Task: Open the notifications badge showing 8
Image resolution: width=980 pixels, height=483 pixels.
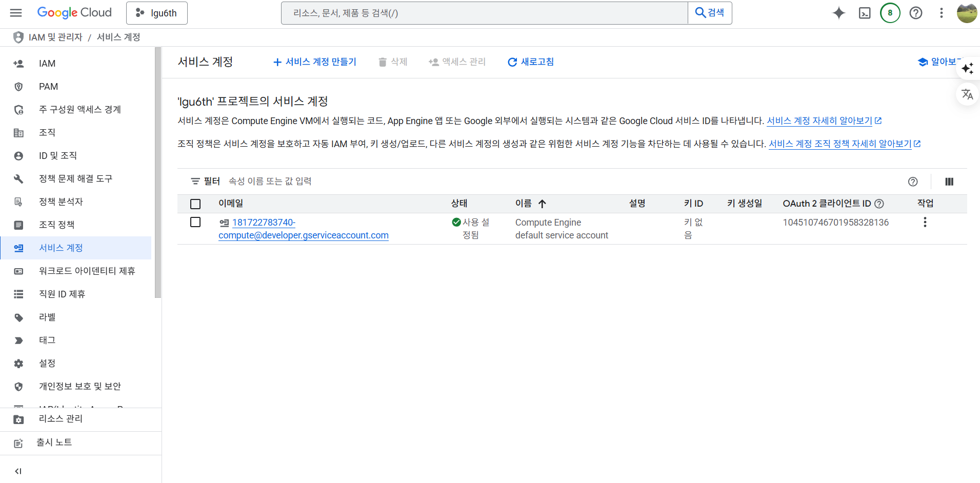Action: coord(890,13)
